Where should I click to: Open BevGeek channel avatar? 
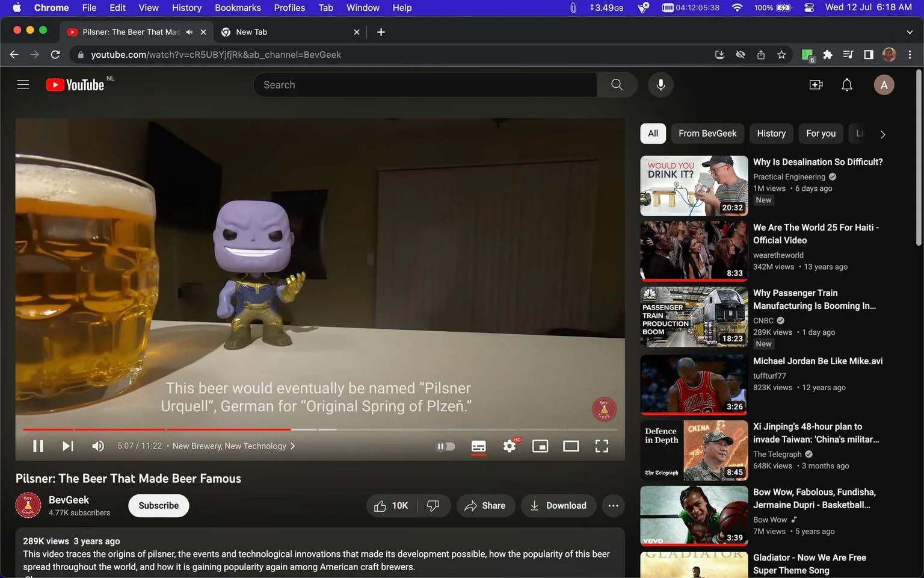pyautogui.click(x=28, y=506)
